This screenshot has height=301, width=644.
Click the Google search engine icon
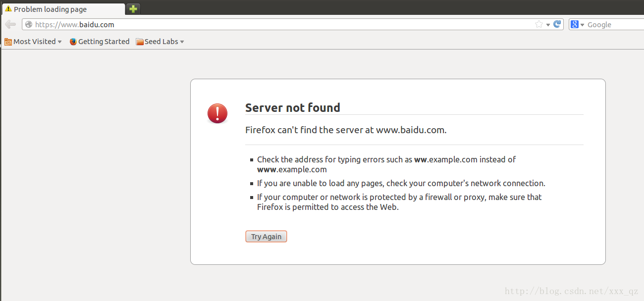[575, 24]
